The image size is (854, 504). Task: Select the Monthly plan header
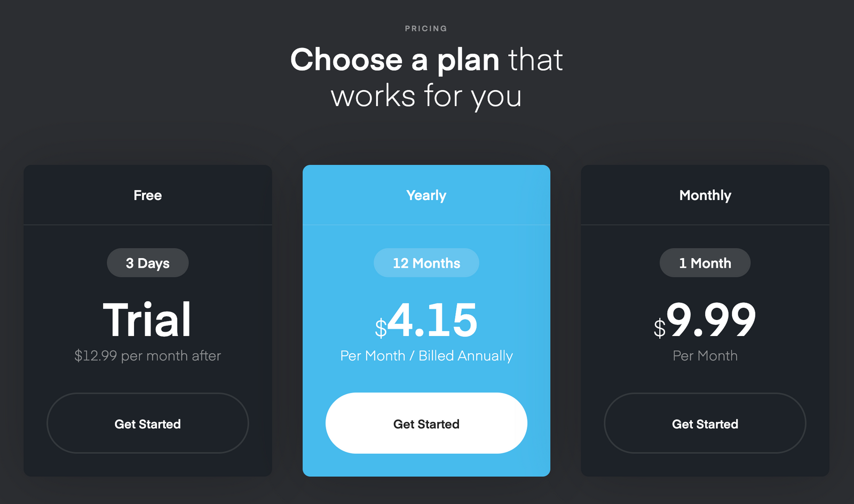coord(705,195)
